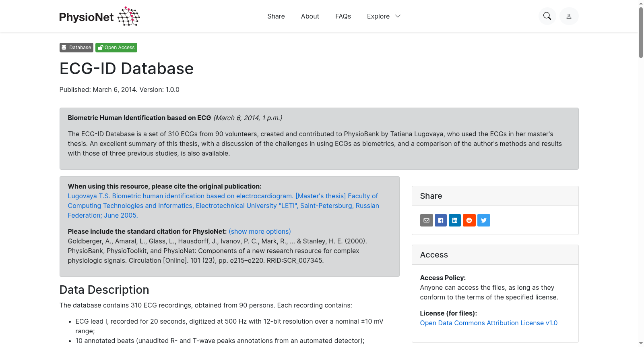Open the search magnifier icon
644x347 pixels.
click(x=547, y=16)
